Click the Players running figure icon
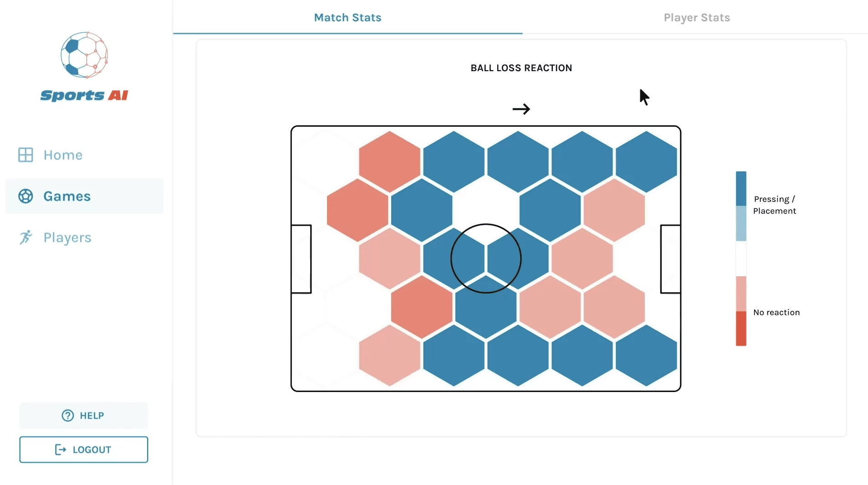The width and height of the screenshot is (868, 485). [26, 237]
